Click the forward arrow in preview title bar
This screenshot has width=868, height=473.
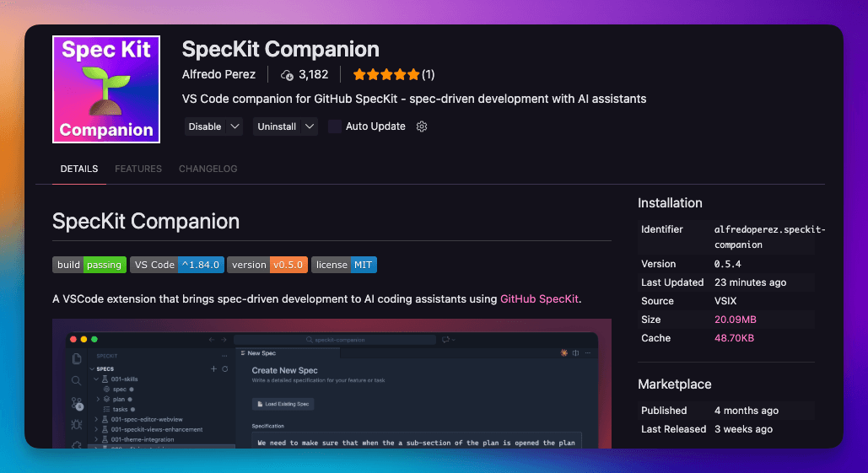coord(224,340)
